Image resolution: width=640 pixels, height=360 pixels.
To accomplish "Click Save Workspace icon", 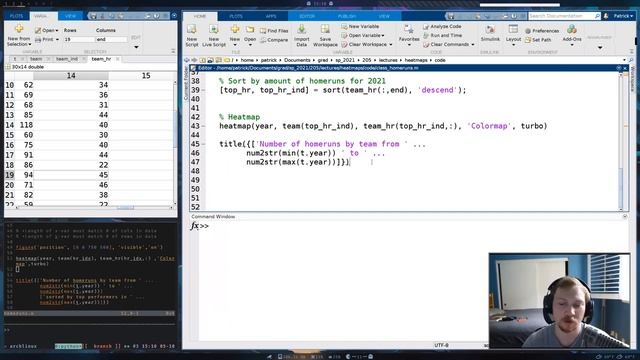I will point(325,29).
